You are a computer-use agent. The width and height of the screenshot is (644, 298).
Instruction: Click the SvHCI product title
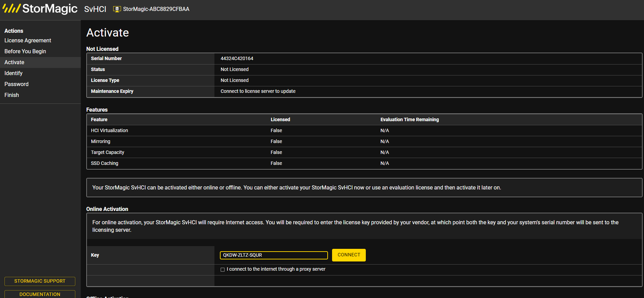(x=95, y=9)
